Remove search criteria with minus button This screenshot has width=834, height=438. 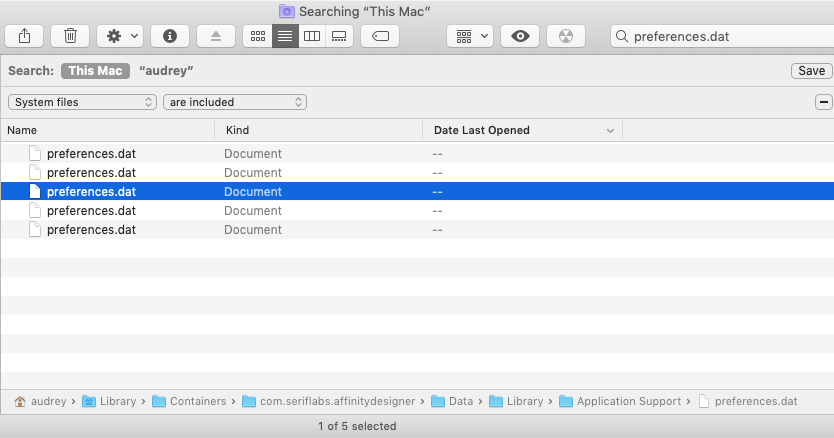[823, 102]
